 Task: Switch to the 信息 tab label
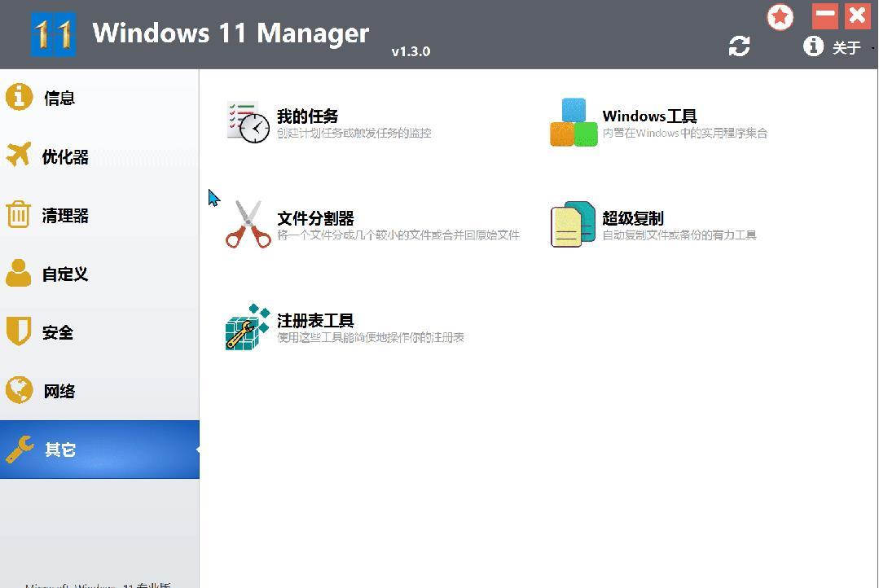[x=59, y=98]
